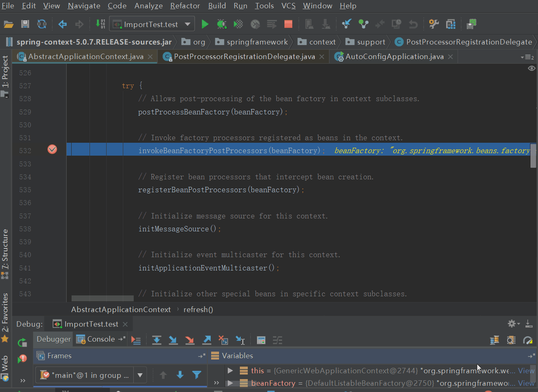Move to the next stack frame arrow
Screen dimensions: 538x392
[x=180, y=375]
